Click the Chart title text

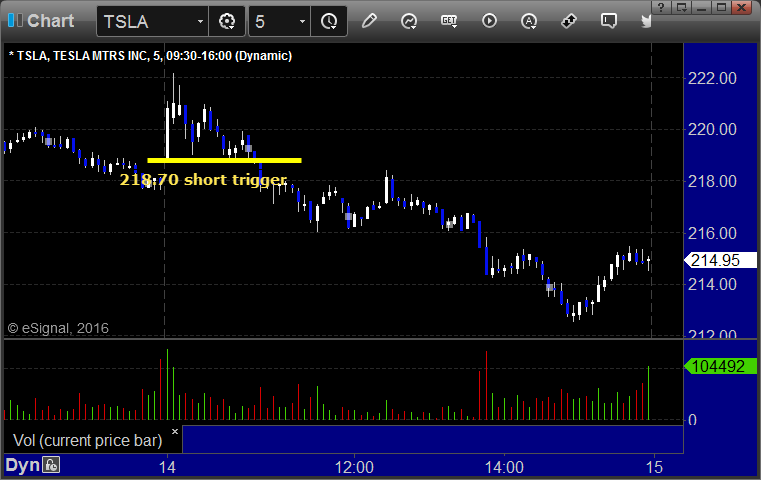50,21
